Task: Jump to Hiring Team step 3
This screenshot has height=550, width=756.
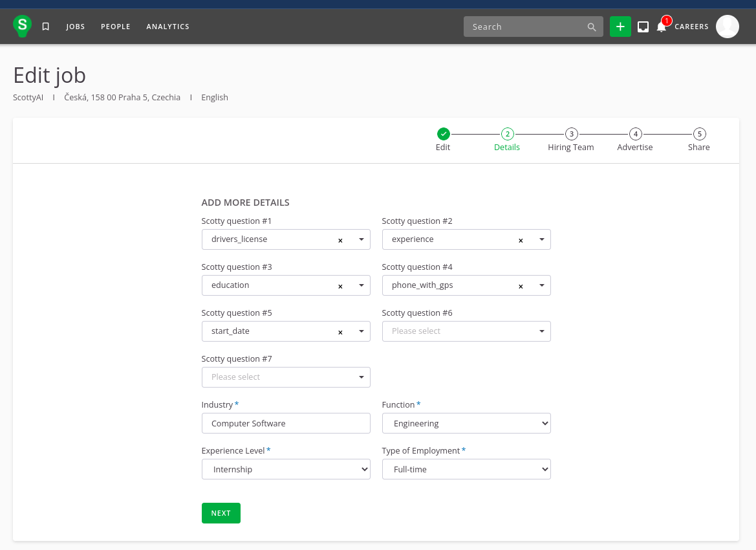Action: [x=571, y=134]
